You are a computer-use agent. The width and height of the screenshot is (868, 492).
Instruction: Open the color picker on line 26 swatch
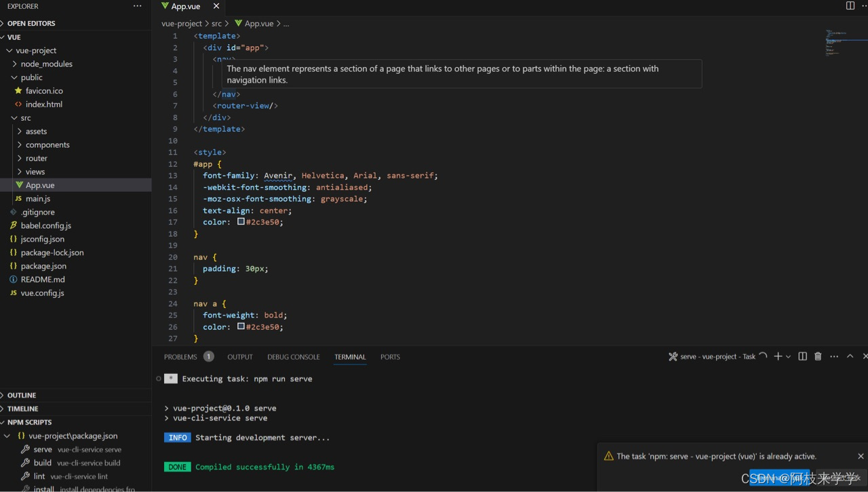click(x=241, y=326)
